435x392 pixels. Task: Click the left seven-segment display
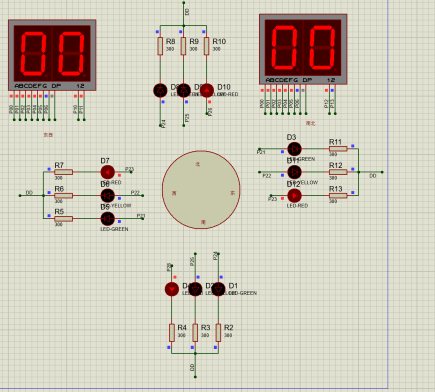coord(52,55)
